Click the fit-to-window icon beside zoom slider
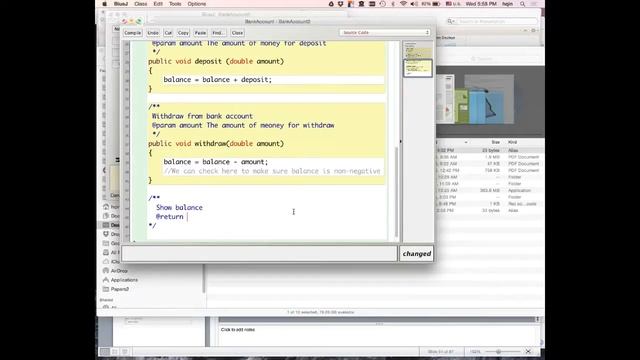 click(528, 351)
